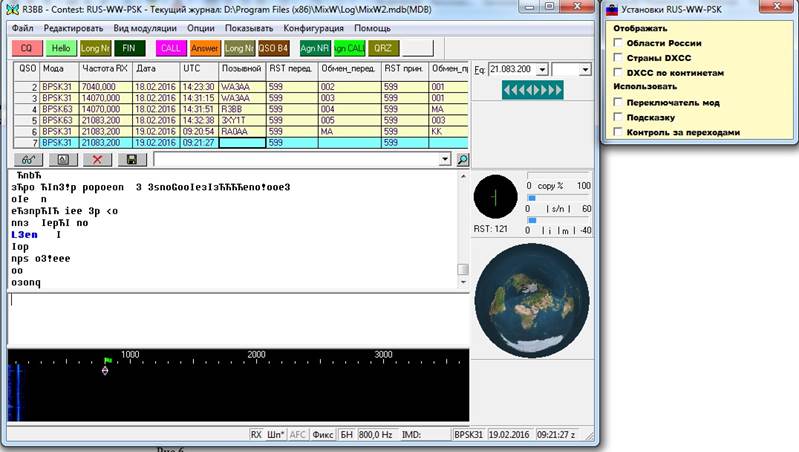Expand the frequency 21.083.200 dropdown
Screen dimensions: 799x452
pos(543,69)
